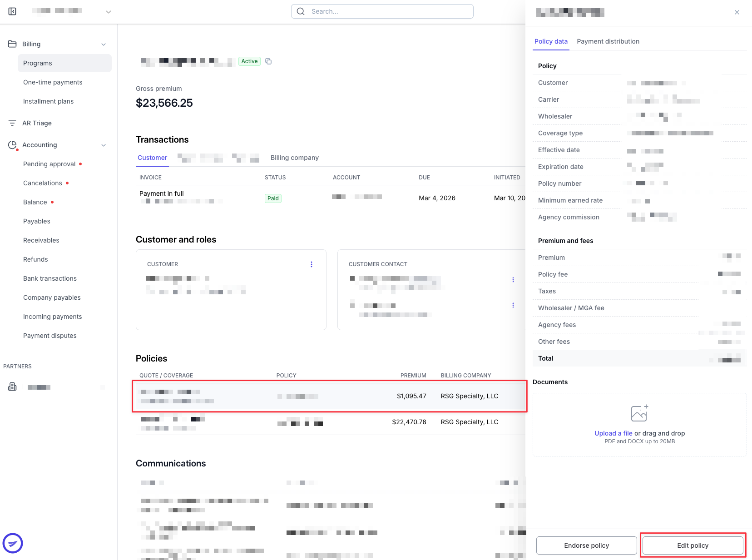
Task: Select the $1,095.47 policy row
Action: pos(331,396)
